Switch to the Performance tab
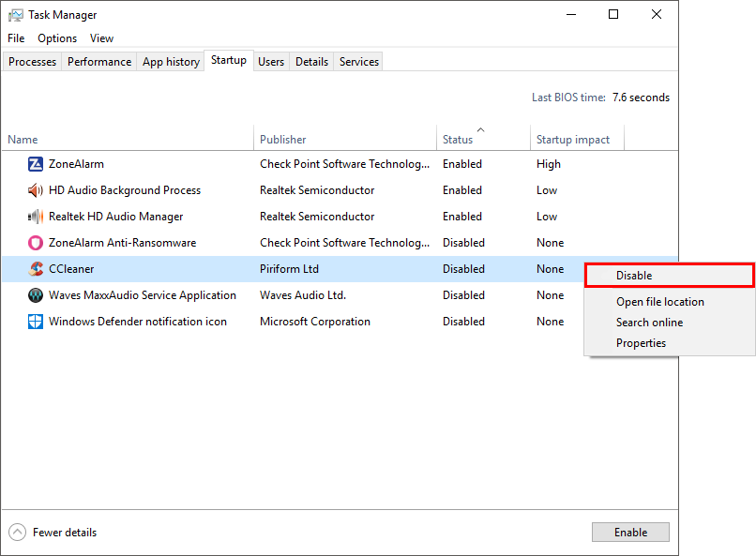 tap(99, 62)
